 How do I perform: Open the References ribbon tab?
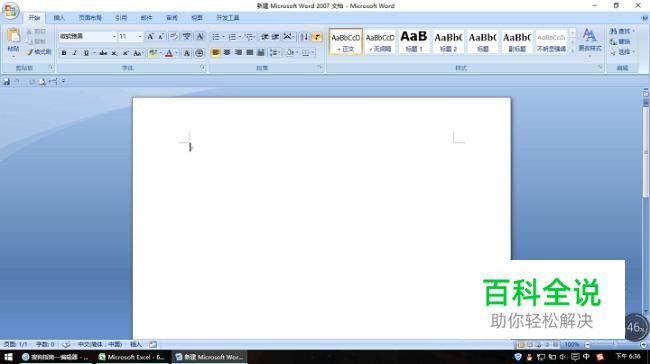(121, 18)
